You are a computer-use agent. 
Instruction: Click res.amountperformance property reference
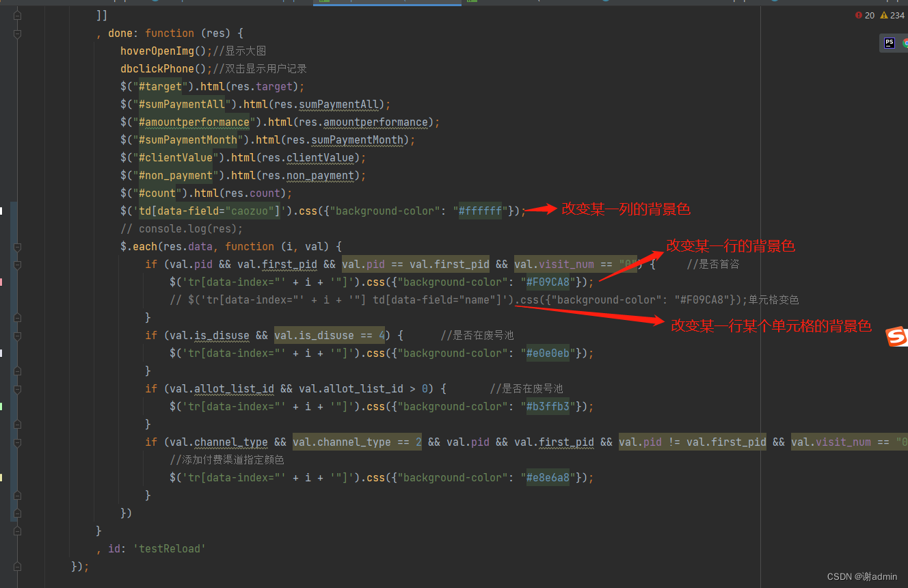click(x=363, y=122)
